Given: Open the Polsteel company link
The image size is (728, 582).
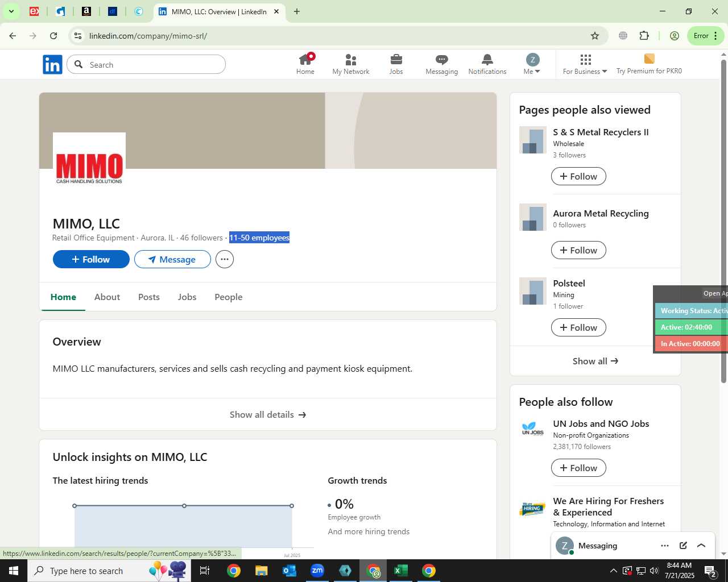Looking at the screenshot, I should point(569,283).
